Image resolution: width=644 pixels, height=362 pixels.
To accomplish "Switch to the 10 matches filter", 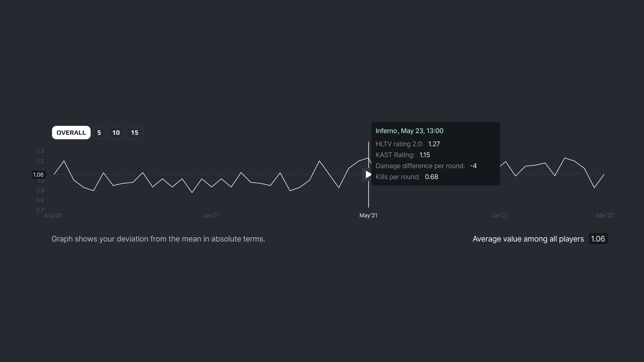I will click(116, 133).
